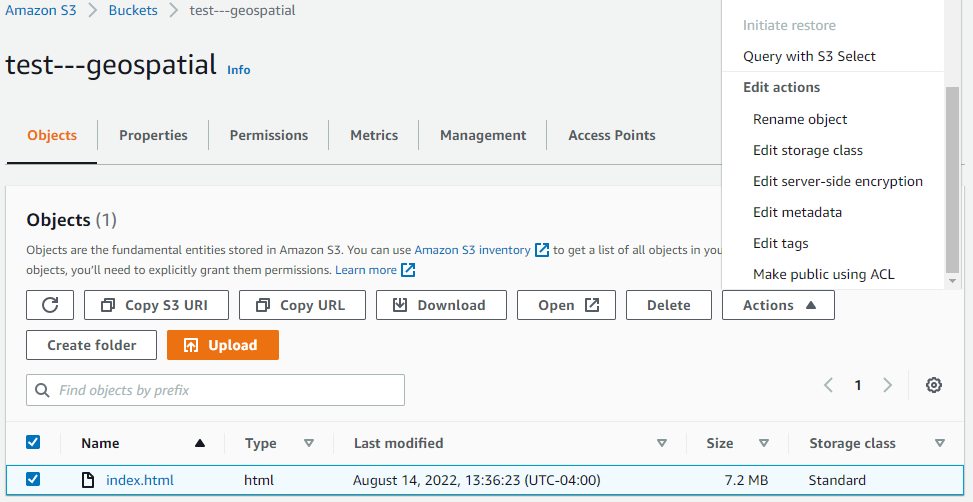973x502 pixels.
Task: Open table preferences gear icon
Action: [x=934, y=385]
